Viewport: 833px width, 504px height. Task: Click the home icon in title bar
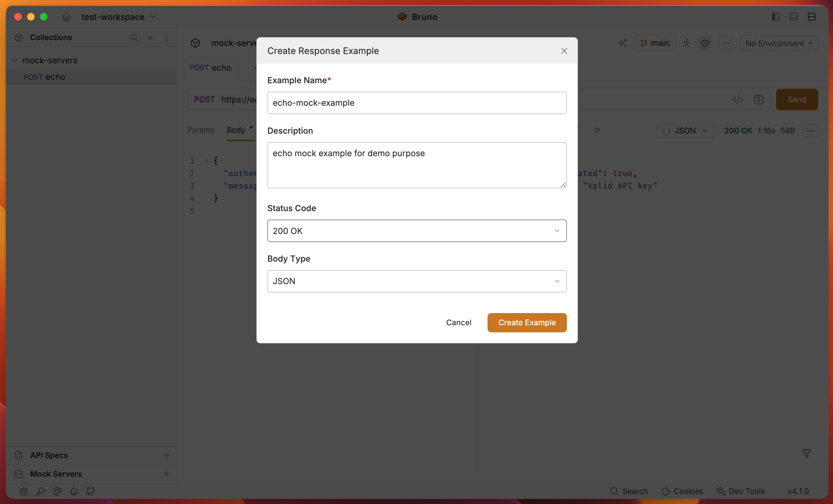[x=66, y=17]
